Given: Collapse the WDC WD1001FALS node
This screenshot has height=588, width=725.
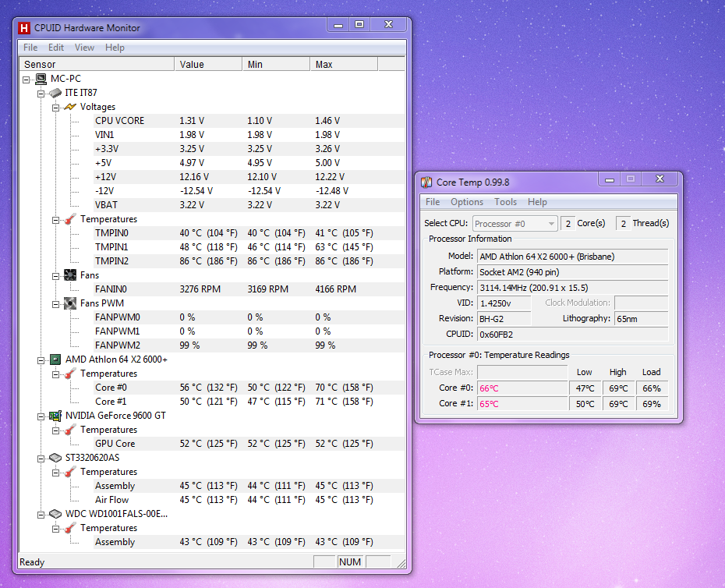Looking at the screenshot, I should tap(41, 515).
